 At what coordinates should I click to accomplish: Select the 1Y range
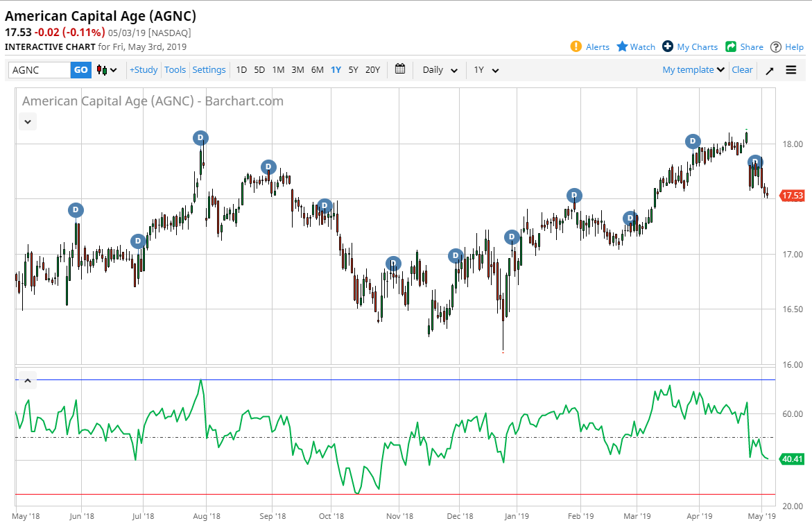coord(336,70)
